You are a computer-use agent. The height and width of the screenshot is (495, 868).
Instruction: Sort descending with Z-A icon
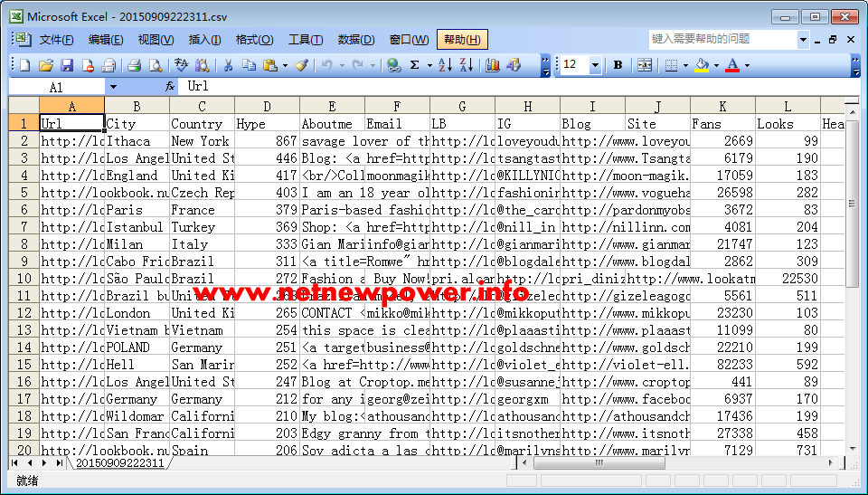pos(467,65)
